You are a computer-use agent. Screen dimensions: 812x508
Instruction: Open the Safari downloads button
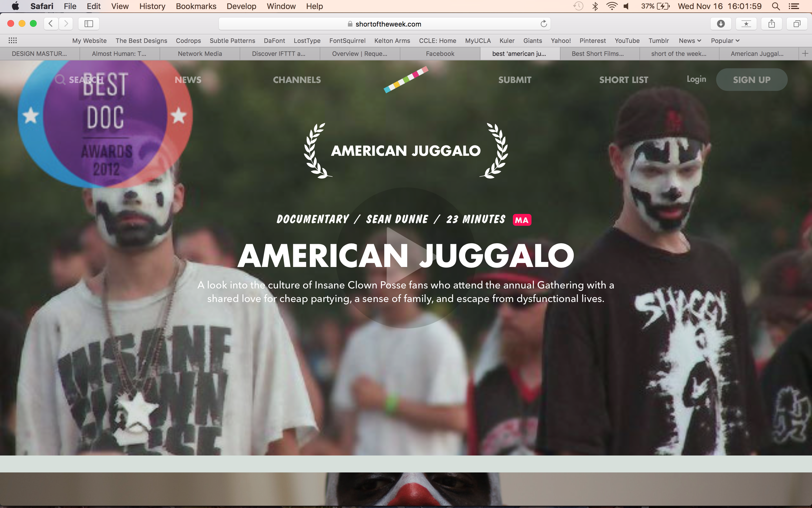point(721,23)
